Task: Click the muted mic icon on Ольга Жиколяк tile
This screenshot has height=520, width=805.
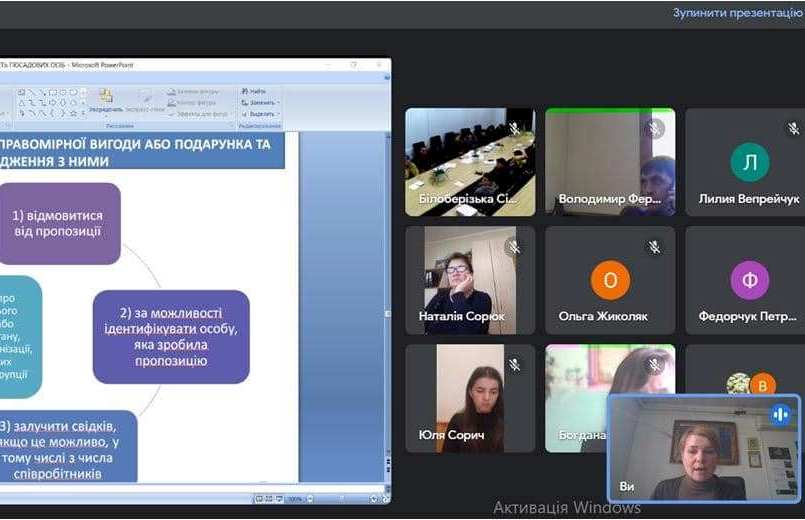Action: (x=654, y=247)
